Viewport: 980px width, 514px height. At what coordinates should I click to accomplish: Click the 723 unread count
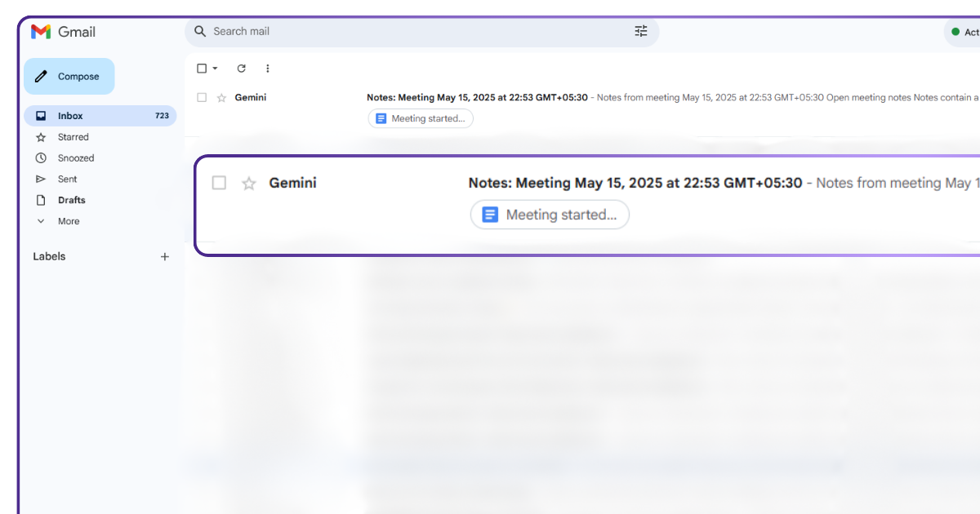tap(162, 116)
